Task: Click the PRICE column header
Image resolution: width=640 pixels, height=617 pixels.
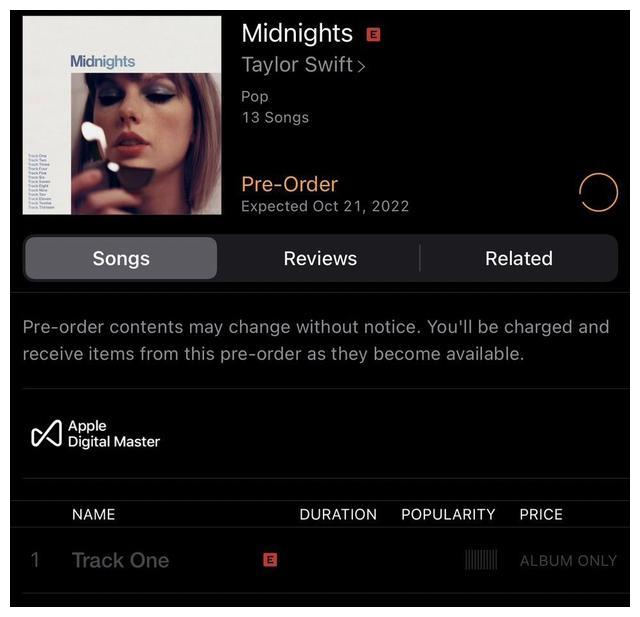Action: click(x=541, y=514)
